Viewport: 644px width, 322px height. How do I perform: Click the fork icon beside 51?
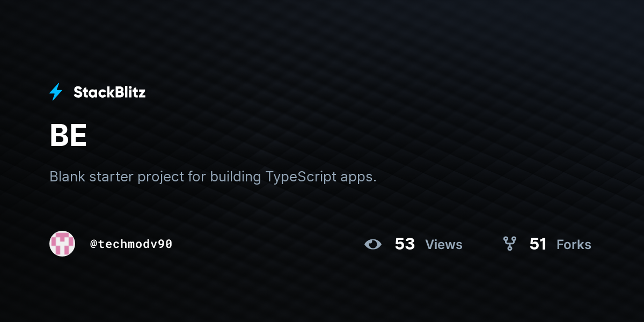click(509, 244)
